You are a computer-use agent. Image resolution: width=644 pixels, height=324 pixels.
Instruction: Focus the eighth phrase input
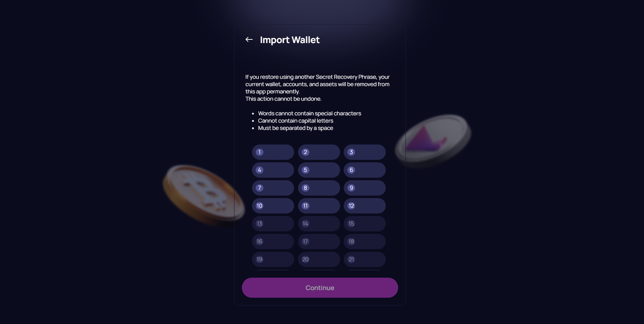[x=319, y=188]
